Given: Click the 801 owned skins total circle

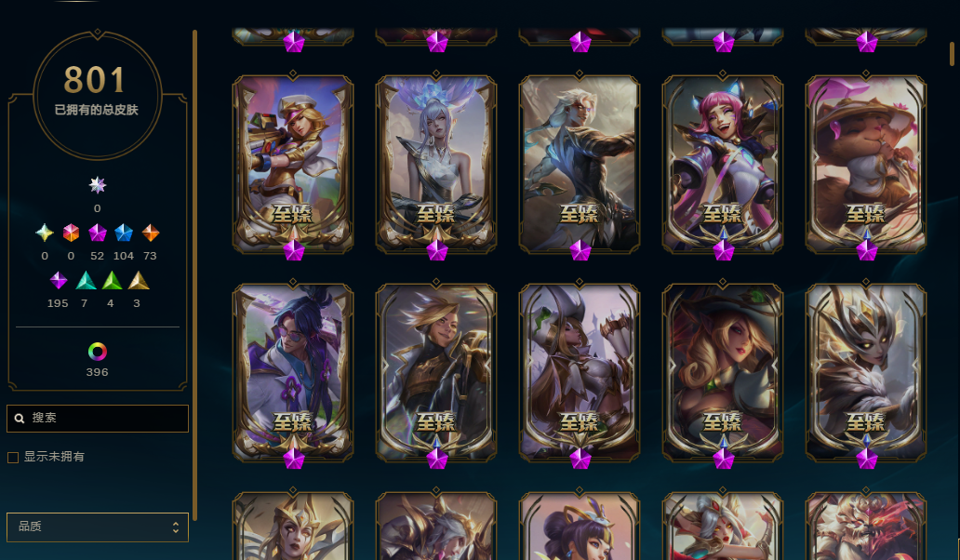Looking at the screenshot, I should [98, 96].
